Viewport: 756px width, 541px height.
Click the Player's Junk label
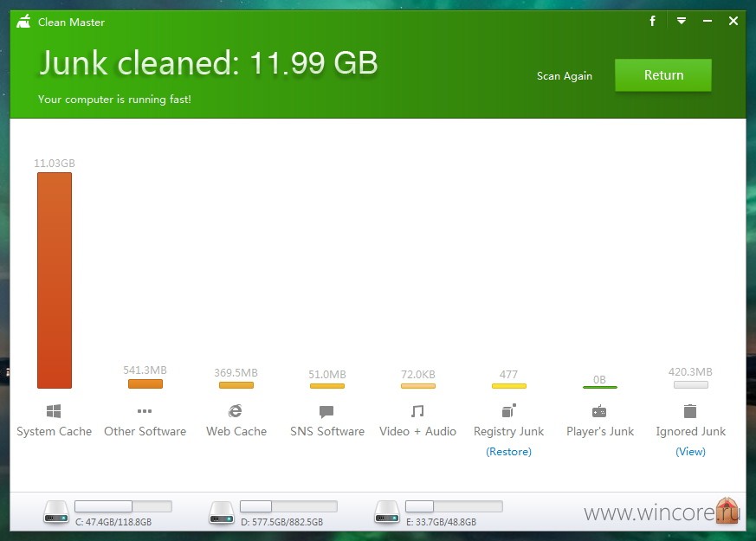tap(600, 431)
